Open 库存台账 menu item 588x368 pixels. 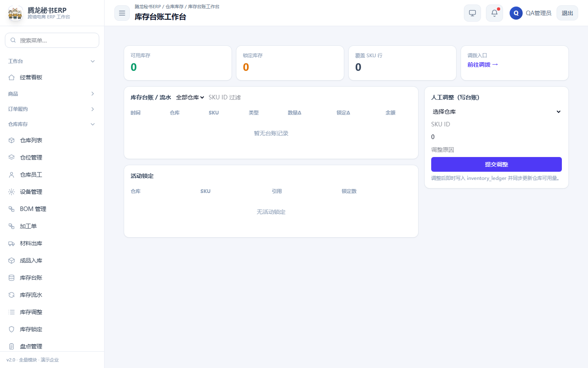pos(52,278)
